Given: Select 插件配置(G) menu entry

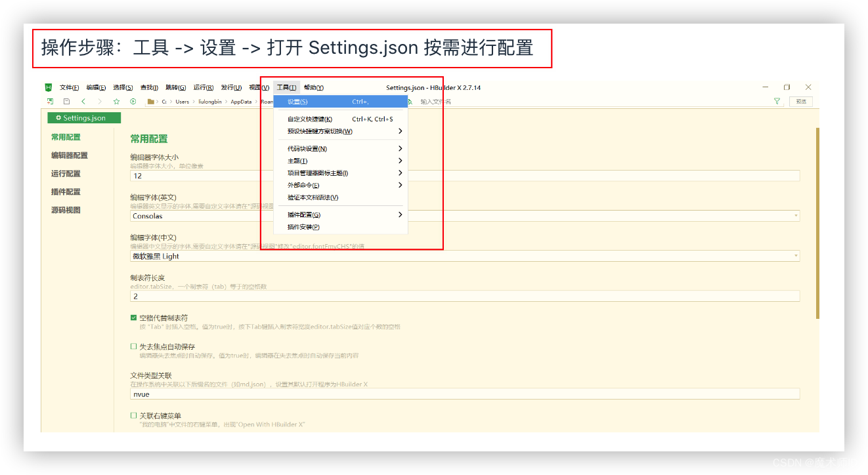Looking at the screenshot, I should point(341,215).
